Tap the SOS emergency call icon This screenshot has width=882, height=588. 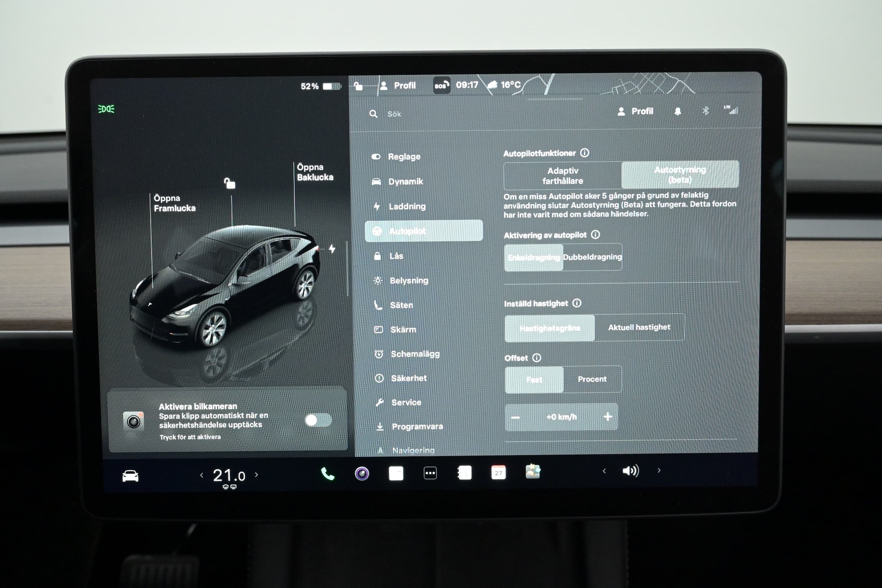coord(441,85)
